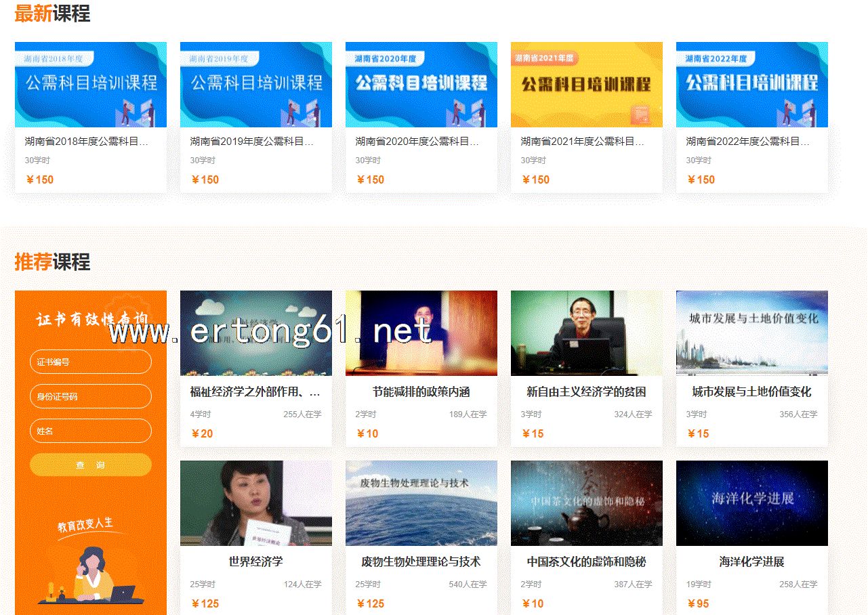Click the 证书编号 input field
Image resolution: width=868 pixels, height=615 pixels.
(90, 362)
